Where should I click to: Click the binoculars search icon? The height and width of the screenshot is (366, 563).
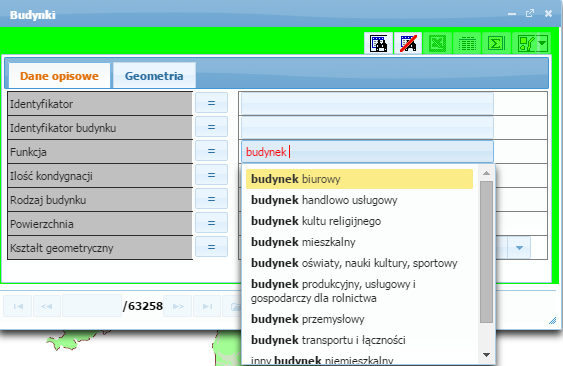coord(378,43)
